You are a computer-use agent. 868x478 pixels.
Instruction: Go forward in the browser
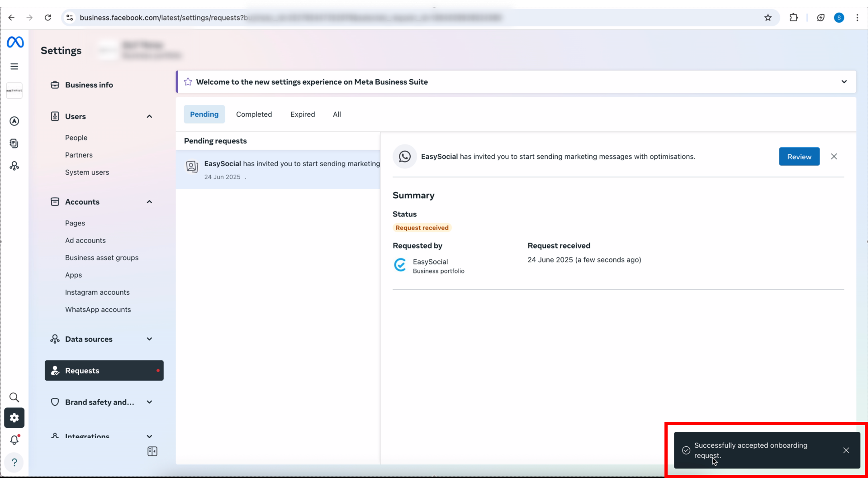coord(29,18)
